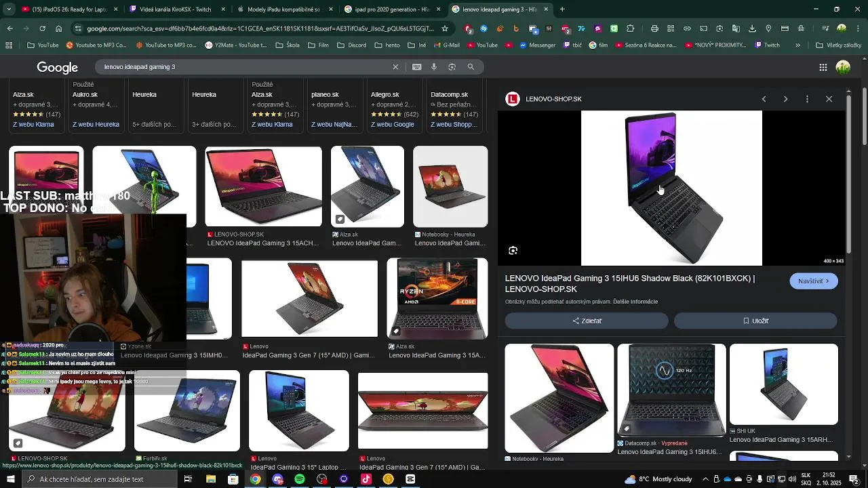Open a new browser tab
Image resolution: width=868 pixels, height=488 pixels.
pyautogui.click(x=562, y=9)
